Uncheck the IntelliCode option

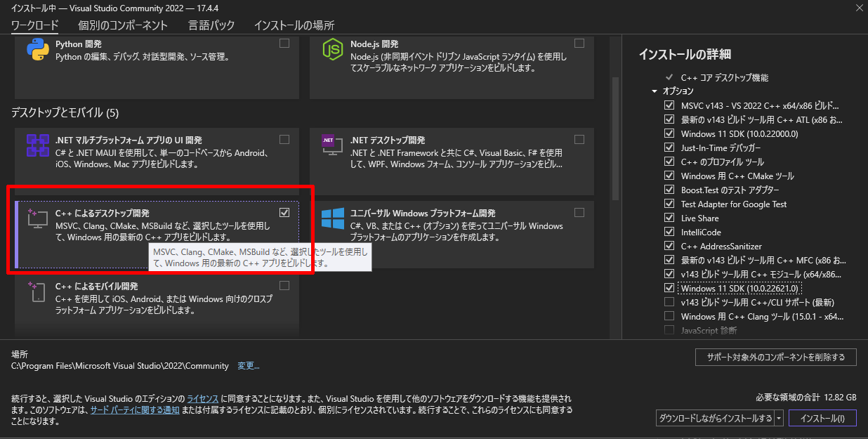669,232
